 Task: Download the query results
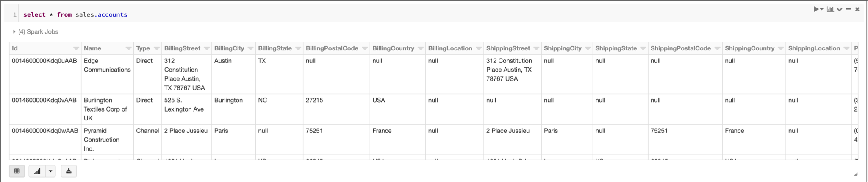click(x=69, y=171)
